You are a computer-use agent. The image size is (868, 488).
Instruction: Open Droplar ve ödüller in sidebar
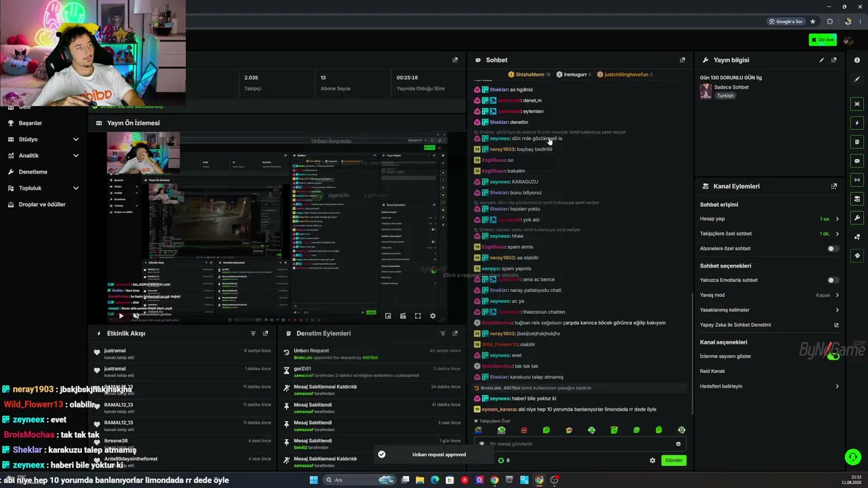(x=43, y=205)
